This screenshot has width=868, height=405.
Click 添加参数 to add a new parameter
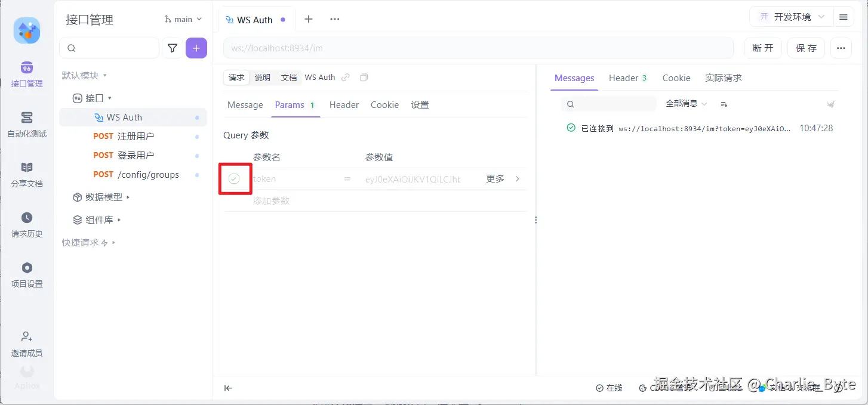tap(272, 200)
